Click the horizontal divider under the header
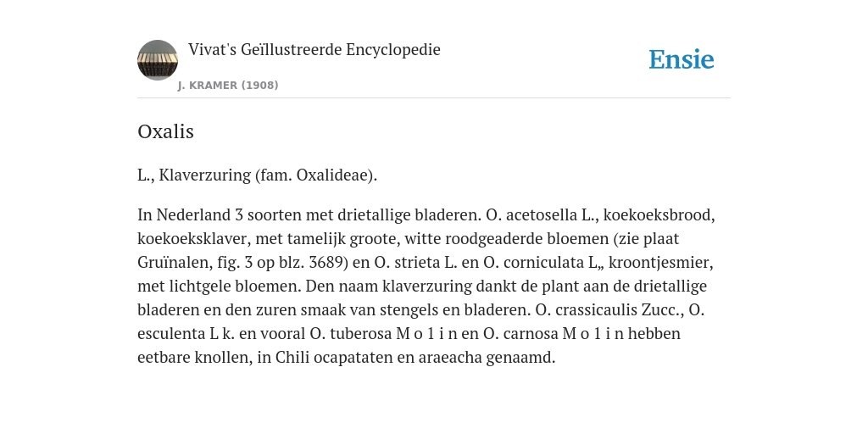This screenshot has width=868, height=434. pos(434,98)
